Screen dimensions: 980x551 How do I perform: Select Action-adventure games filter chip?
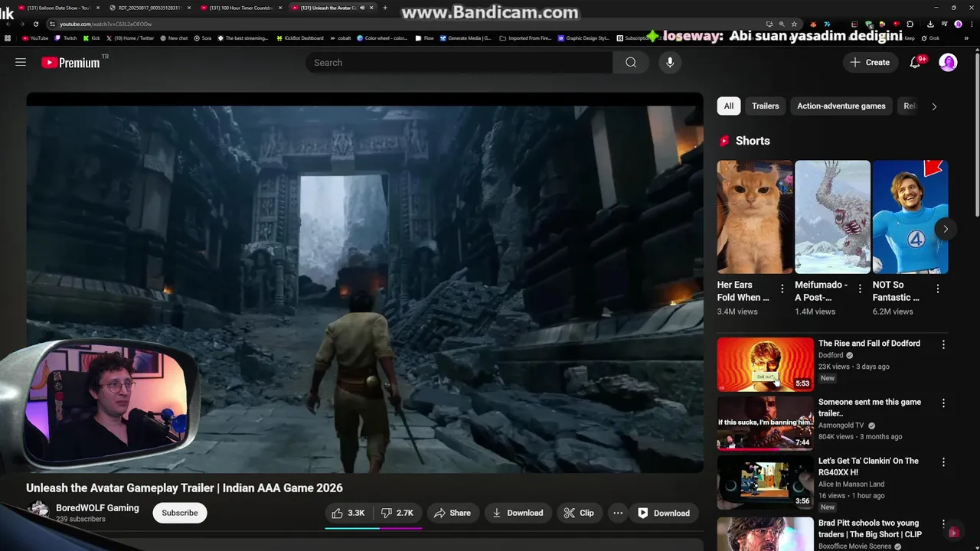click(841, 106)
